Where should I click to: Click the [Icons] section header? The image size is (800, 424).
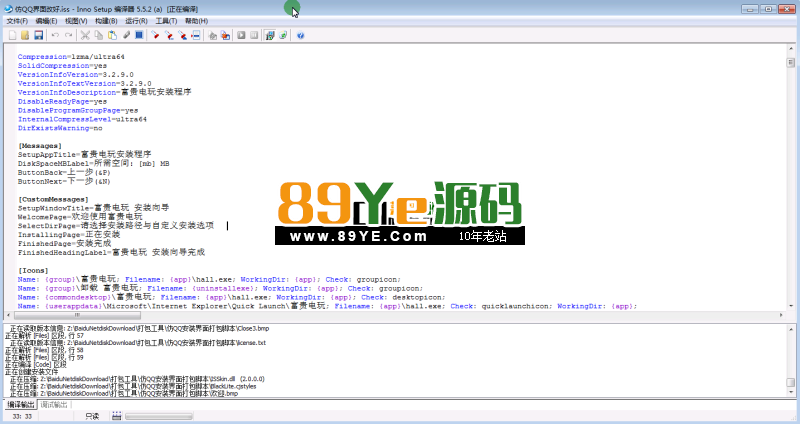33,270
